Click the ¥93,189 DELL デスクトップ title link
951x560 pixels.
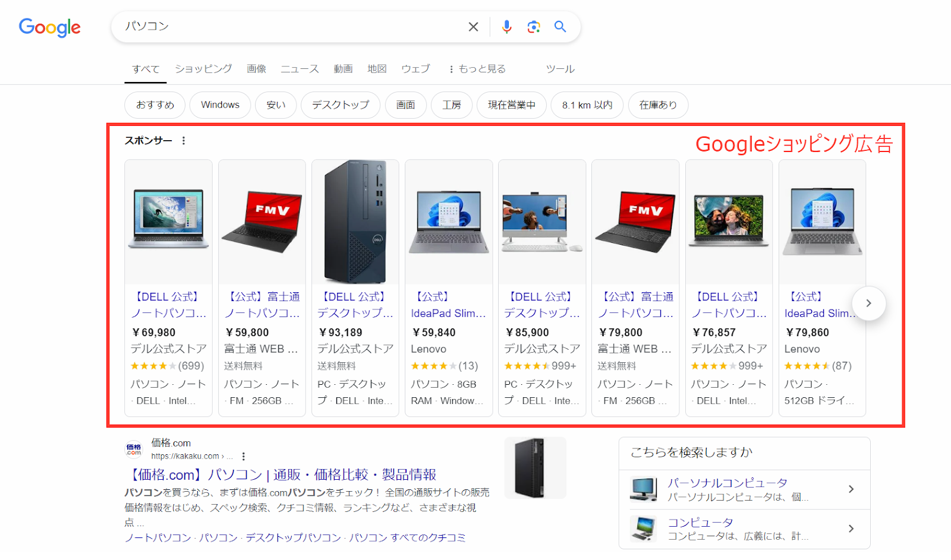point(355,305)
